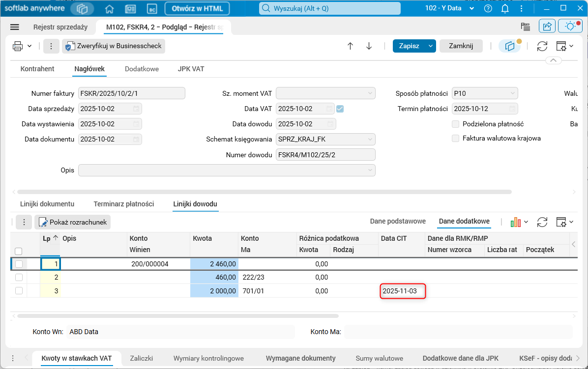Viewport: 588px width, 369px height.
Task: Enable Podzielona płatność checkbox
Action: 456,124
